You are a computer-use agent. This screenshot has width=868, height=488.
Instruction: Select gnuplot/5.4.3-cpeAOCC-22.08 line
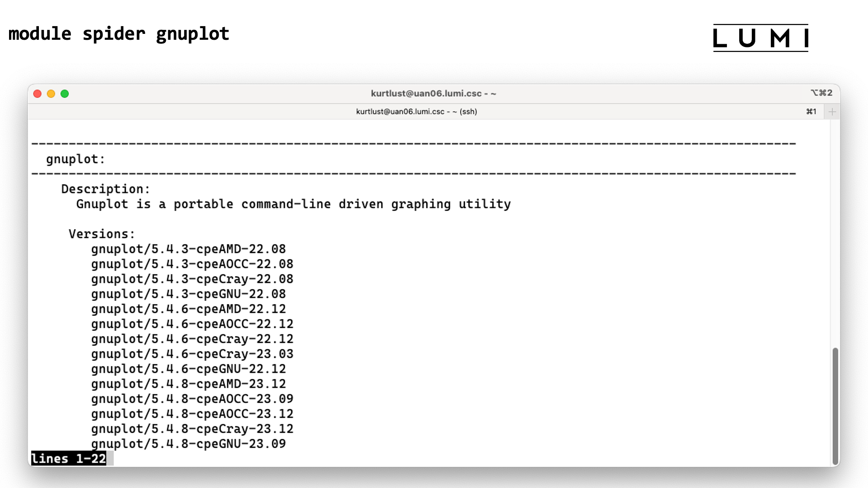pos(192,264)
